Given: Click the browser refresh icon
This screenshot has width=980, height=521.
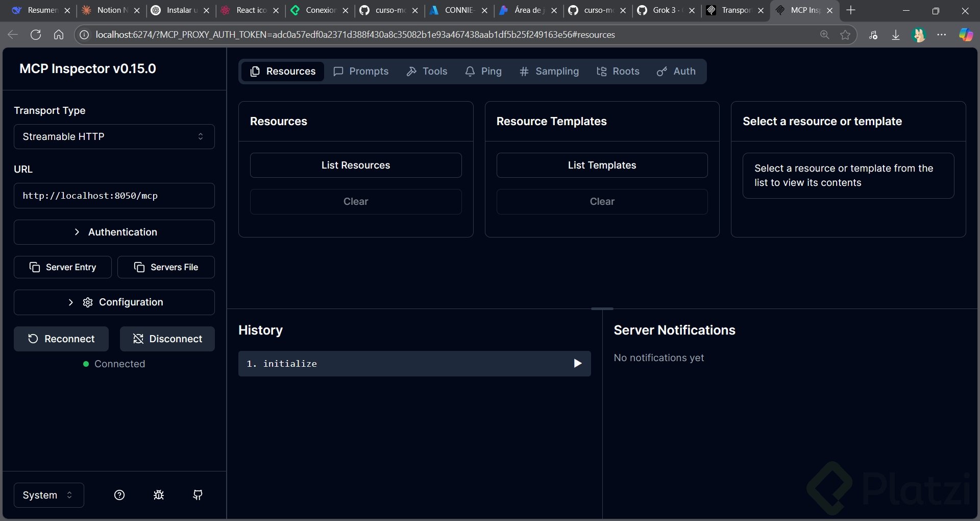Looking at the screenshot, I should point(36,35).
